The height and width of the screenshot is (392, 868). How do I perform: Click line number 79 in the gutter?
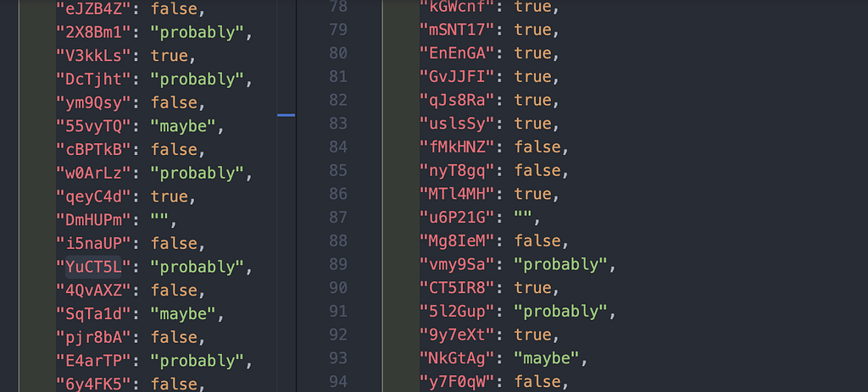pyautogui.click(x=338, y=30)
